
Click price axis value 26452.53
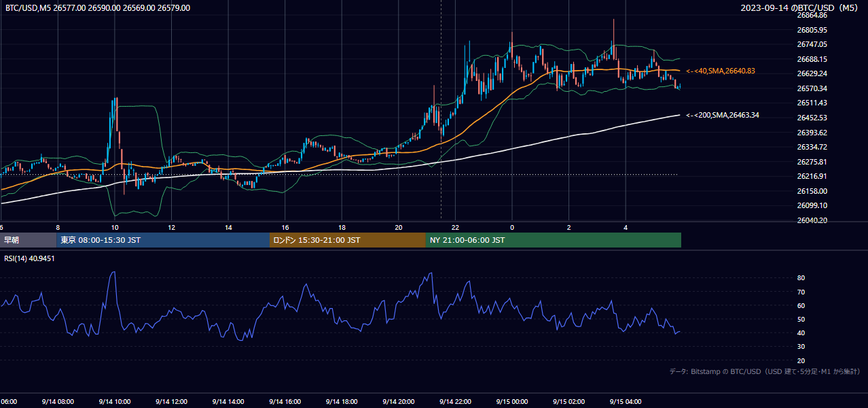[x=812, y=118]
